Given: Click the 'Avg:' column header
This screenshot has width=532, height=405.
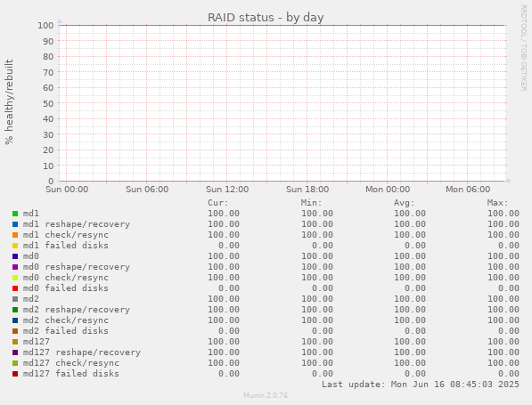Looking at the screenshot, I should tap(404, 203).
